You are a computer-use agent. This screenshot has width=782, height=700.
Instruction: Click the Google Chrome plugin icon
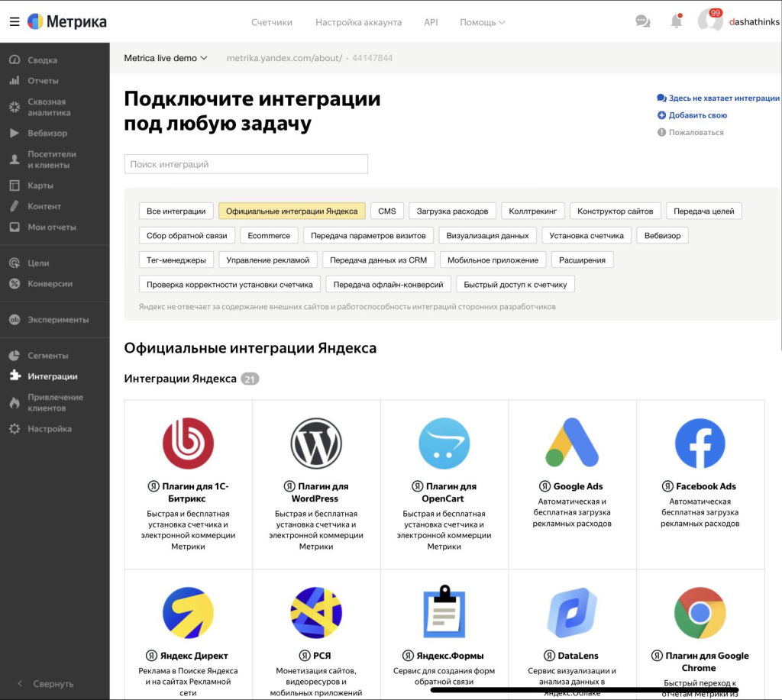coord(700,613)
